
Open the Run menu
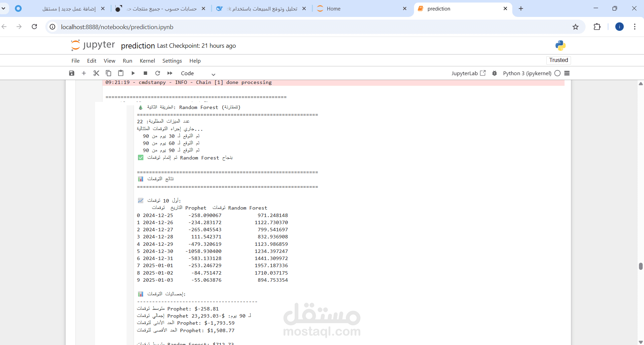(x=128, y=61)
